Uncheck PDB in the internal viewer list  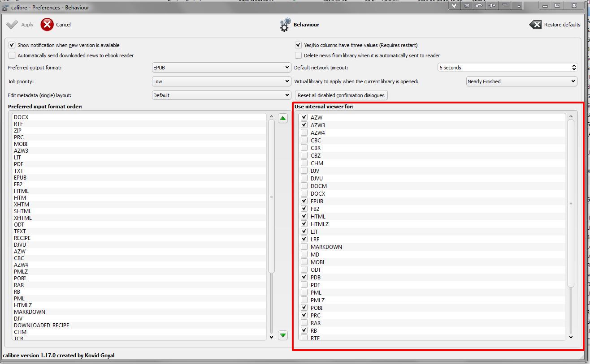click(304, 277)
